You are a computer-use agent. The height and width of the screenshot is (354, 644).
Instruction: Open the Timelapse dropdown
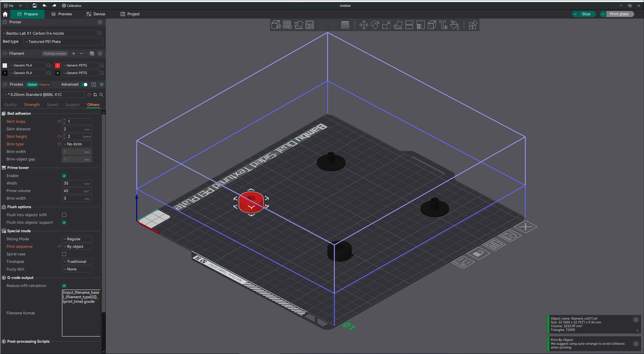(77, 262)
